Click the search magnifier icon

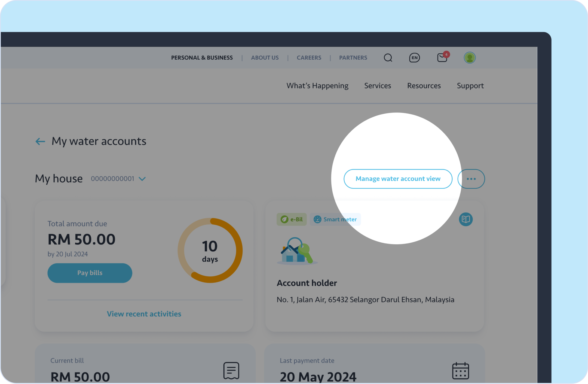click(388, 58)
